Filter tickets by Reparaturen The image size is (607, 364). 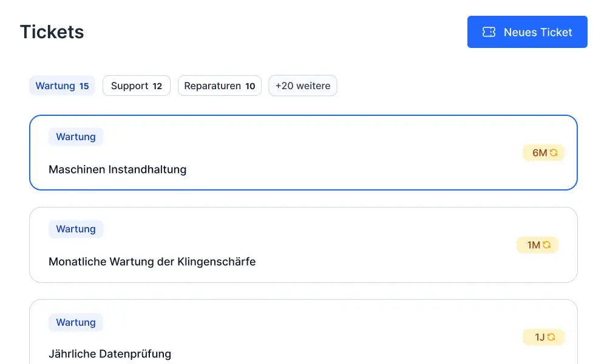(219, 86)
